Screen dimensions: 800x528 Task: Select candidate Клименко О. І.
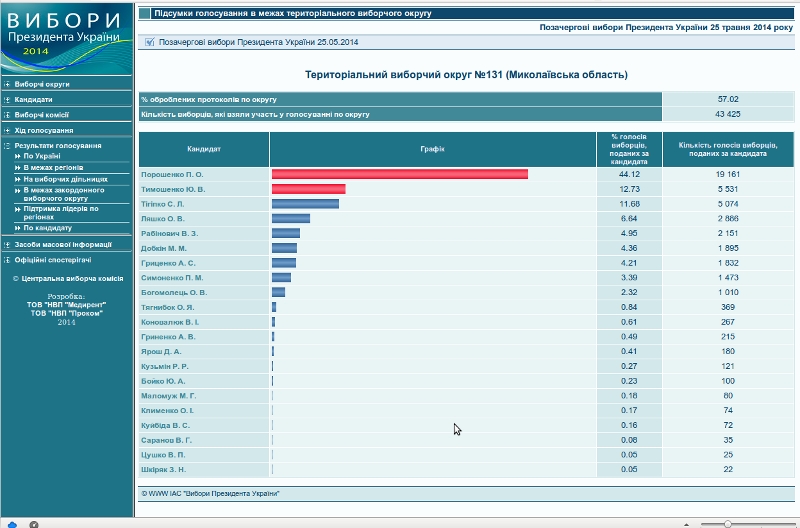(x=167, y=411)
